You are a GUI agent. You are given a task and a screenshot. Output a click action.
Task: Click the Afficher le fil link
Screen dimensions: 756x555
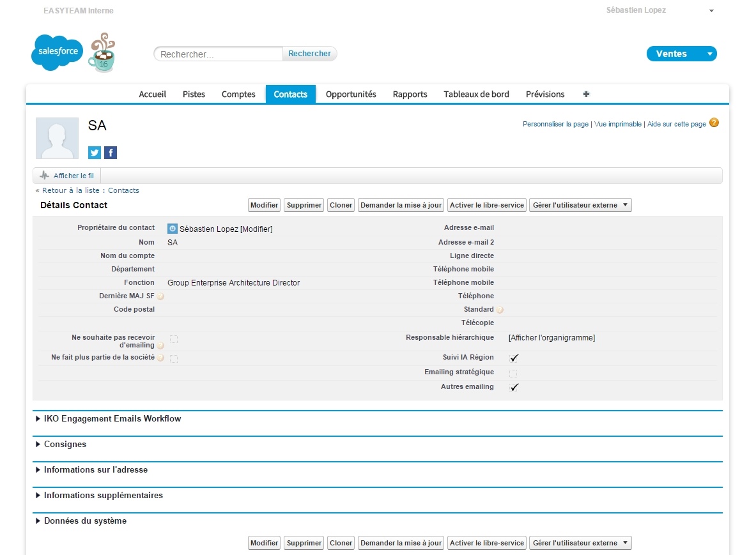(x=73, y=176)
